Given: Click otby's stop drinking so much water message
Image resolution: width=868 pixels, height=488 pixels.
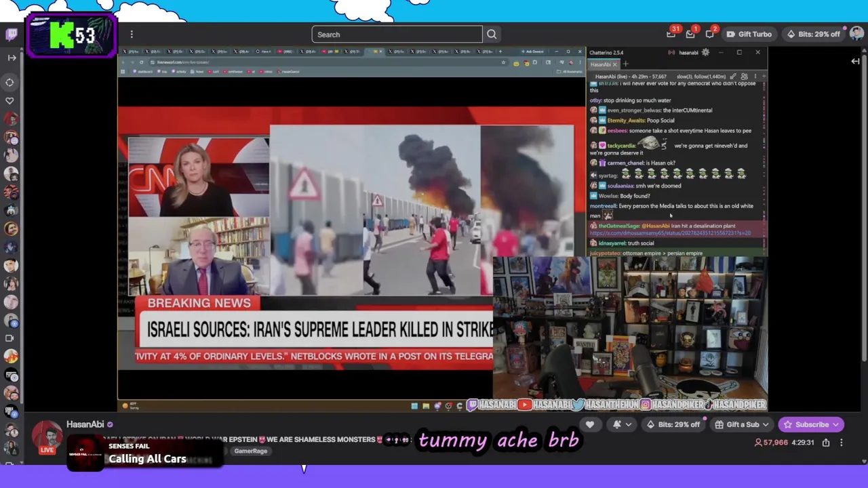Looking at the screenshot, I should click(631, 100).
